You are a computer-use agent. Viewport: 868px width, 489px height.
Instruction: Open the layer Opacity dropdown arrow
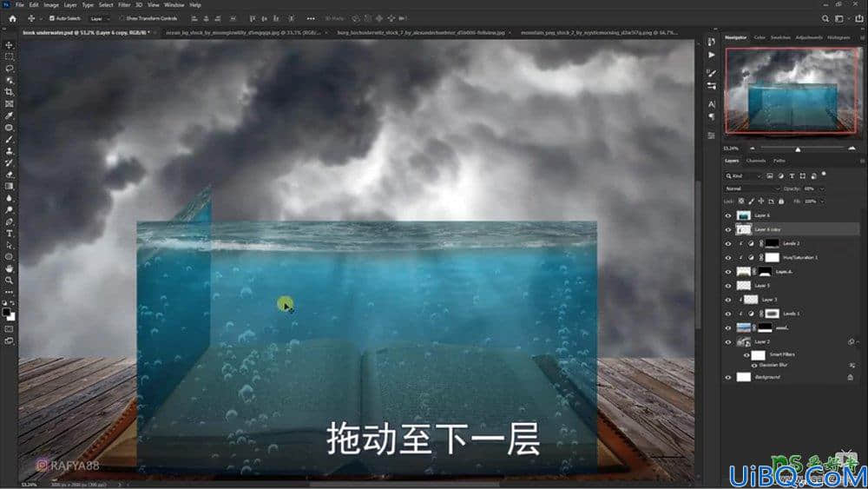pos(822,188)
